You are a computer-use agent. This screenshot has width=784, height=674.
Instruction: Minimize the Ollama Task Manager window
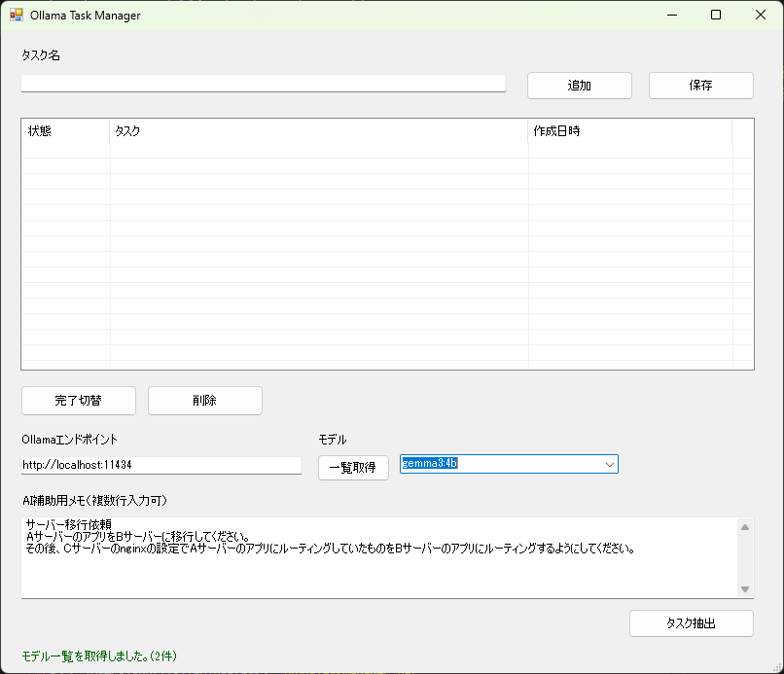click(x=671, y=15)
